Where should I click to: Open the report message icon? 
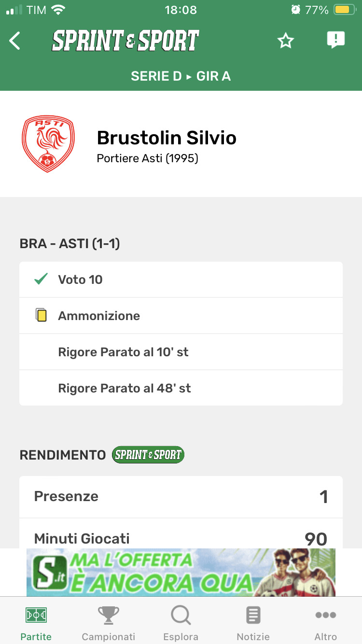click(x=335, y=40)
